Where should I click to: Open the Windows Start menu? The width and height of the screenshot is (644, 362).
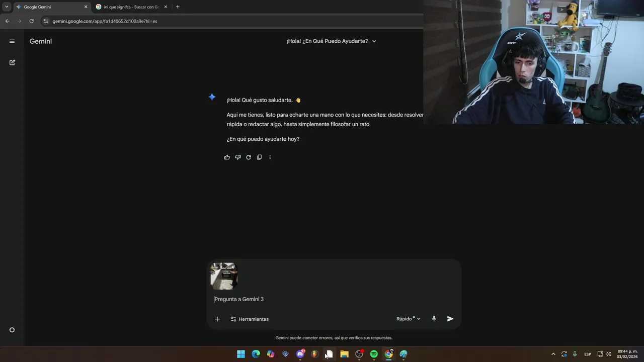point(241,354)
